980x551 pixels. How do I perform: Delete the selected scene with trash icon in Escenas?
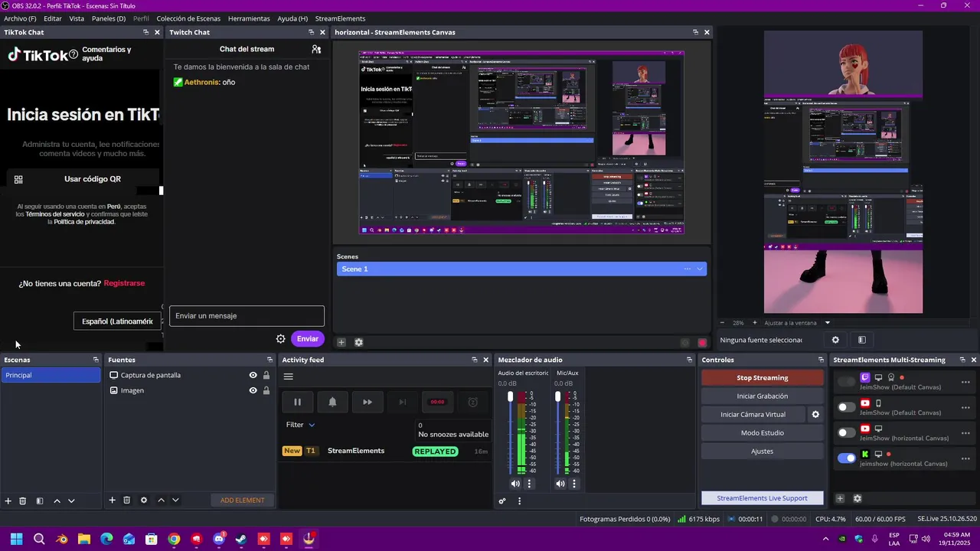pyautogui.click(x=23, y=500)
